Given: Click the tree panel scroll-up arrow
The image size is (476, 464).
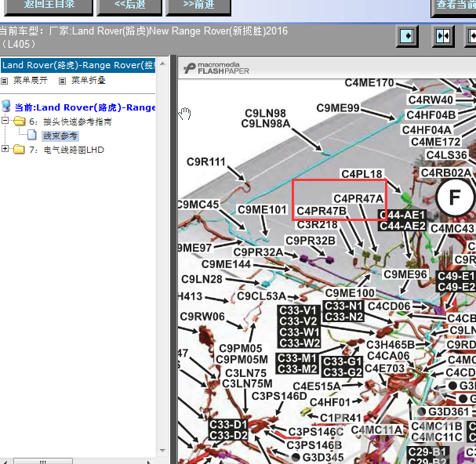Looking at the screenshot, I should 162,63.
